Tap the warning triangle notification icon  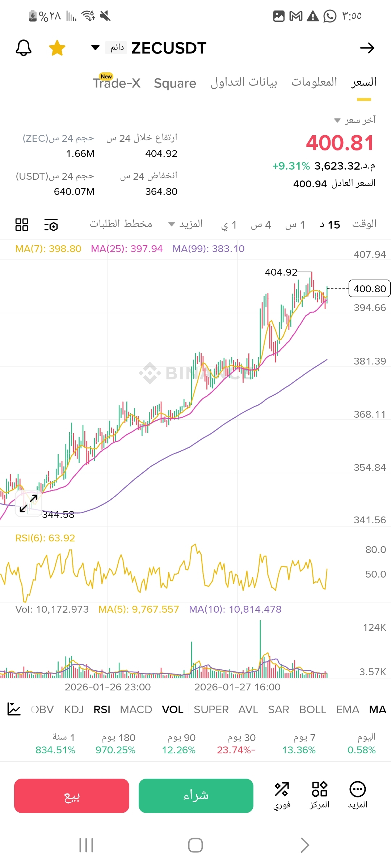click(x=313, y=16)
